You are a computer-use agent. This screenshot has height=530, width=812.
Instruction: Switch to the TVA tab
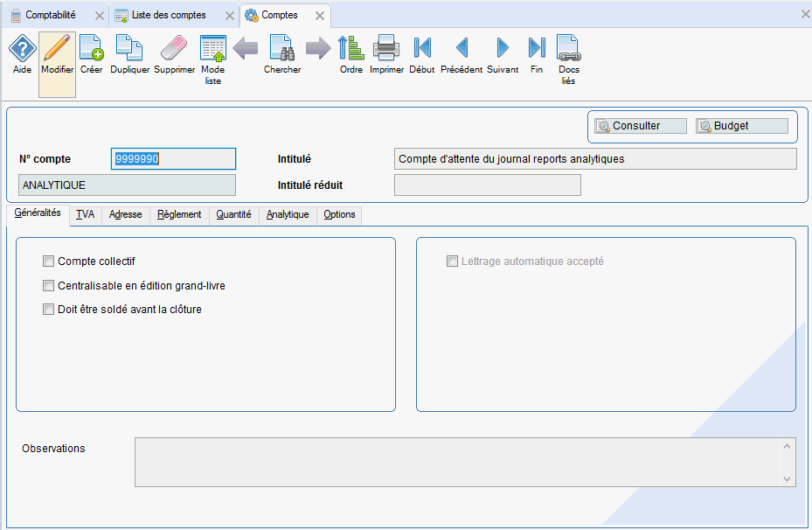click(x=85, y=214)
